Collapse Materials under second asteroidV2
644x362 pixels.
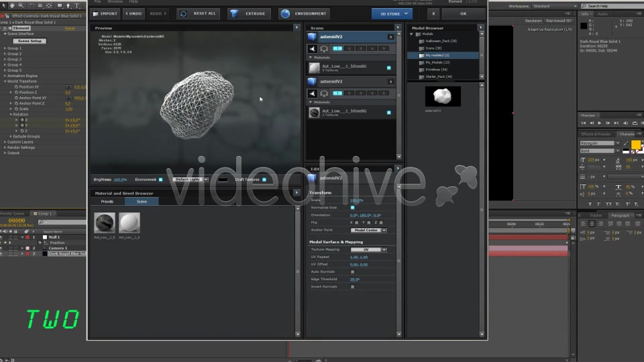(311, 102)
